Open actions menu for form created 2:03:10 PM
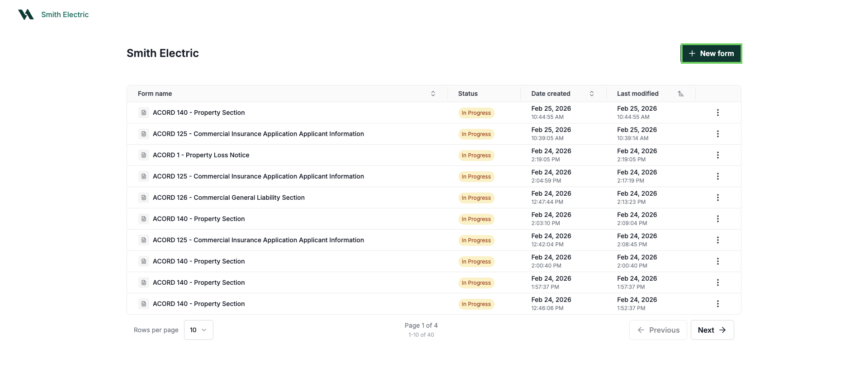868x372 pixels. pyautogui.click(x=718, y=219)
